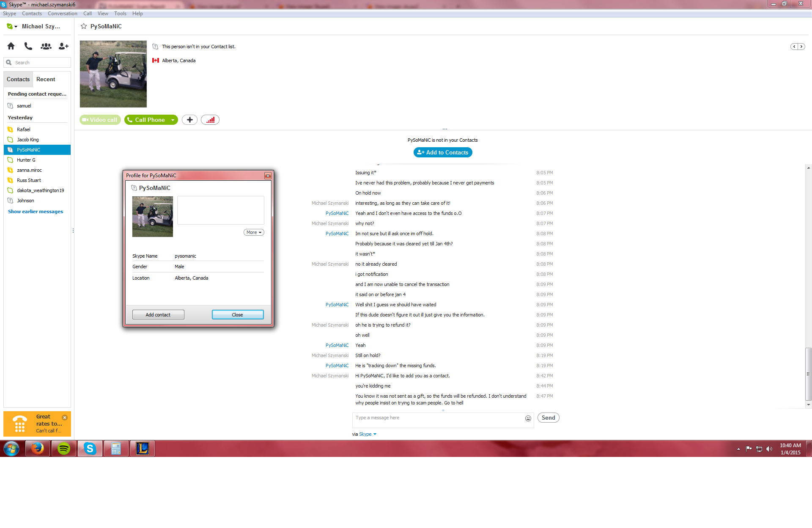Click the network tray icon
The height and width of the screenshot is (528, 812).
(759, 449)
